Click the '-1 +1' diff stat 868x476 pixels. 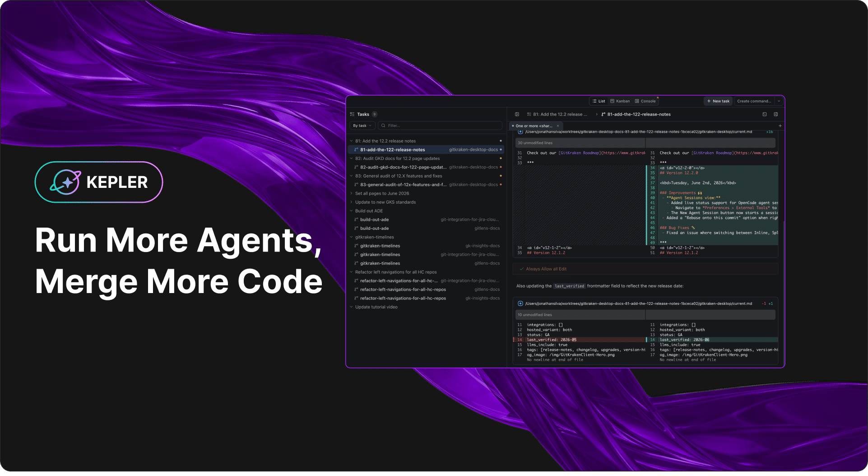767,303
